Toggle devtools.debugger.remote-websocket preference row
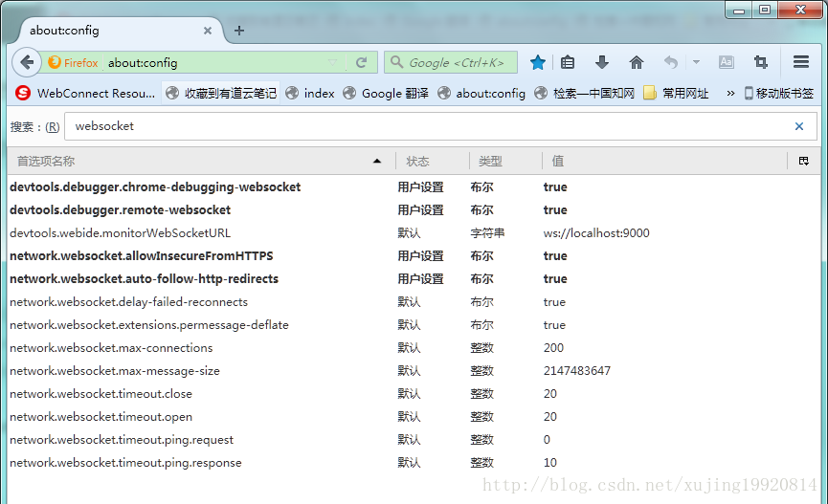This screenshot has width=828, height=504. (120, 210)
